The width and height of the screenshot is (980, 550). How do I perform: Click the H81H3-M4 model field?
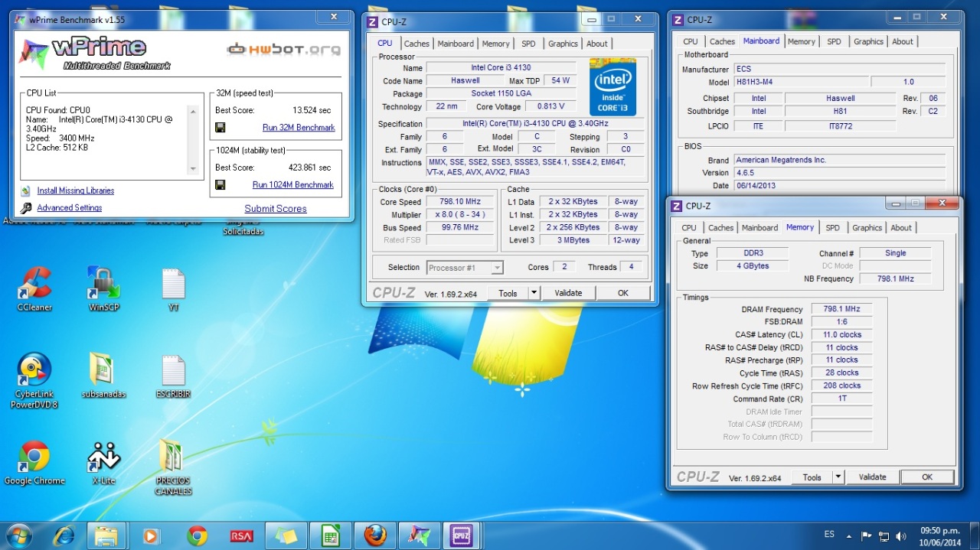coord(800,82)
